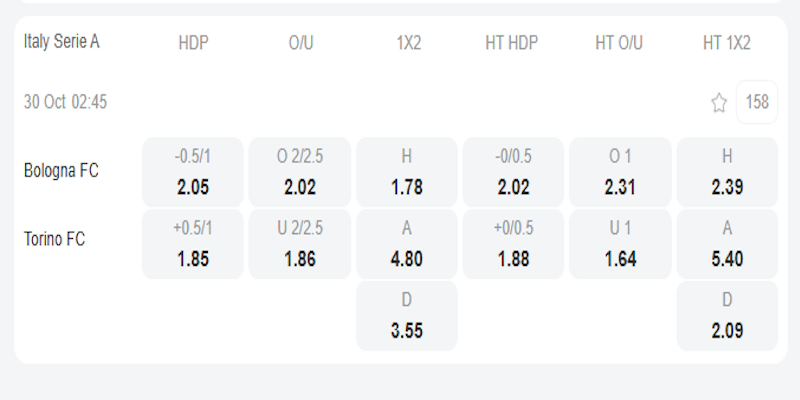Select Torino FC +0.5/1 handicap at 1.85

193,243
